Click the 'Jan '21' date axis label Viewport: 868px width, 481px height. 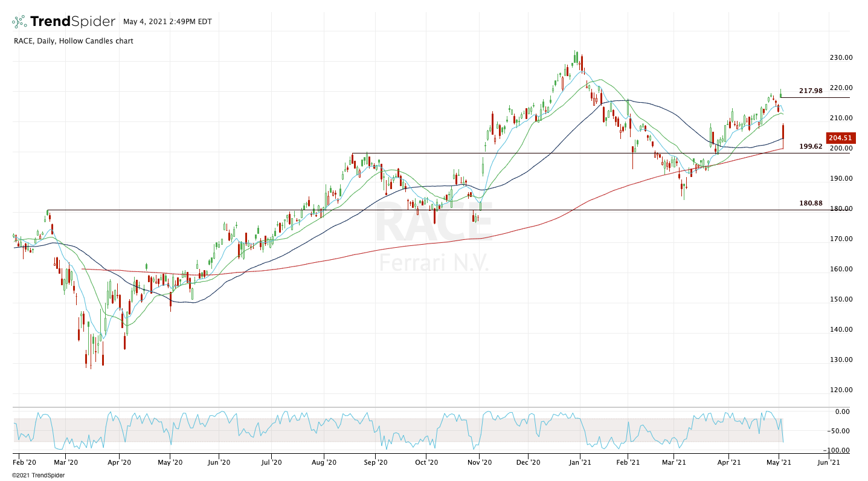580,462
